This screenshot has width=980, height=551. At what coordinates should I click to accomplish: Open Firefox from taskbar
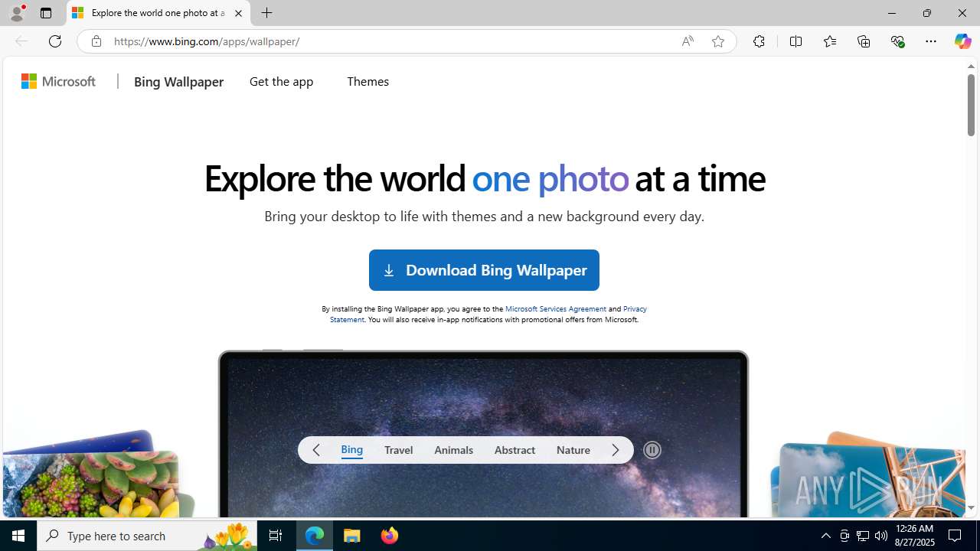click(x=390, y=536)
